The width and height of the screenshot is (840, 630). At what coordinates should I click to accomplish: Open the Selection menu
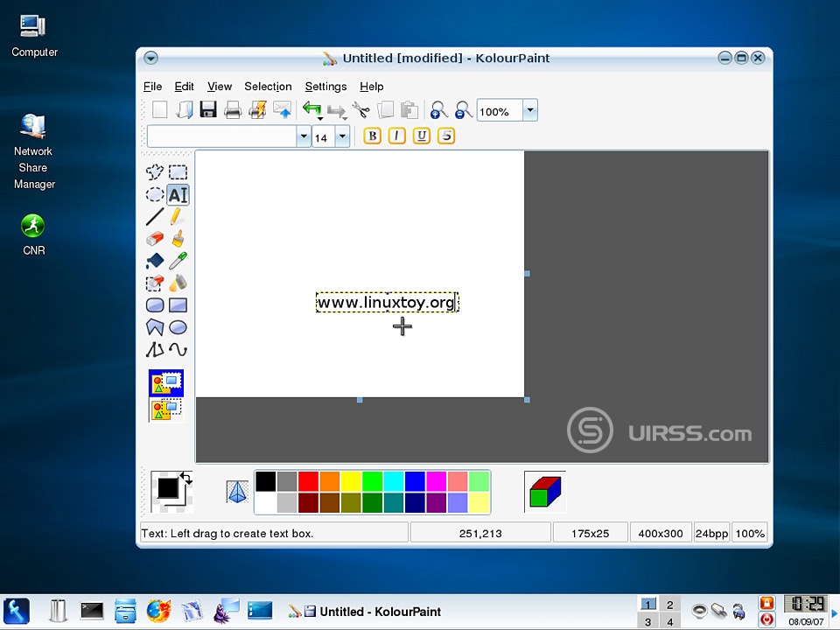(268, 87)
